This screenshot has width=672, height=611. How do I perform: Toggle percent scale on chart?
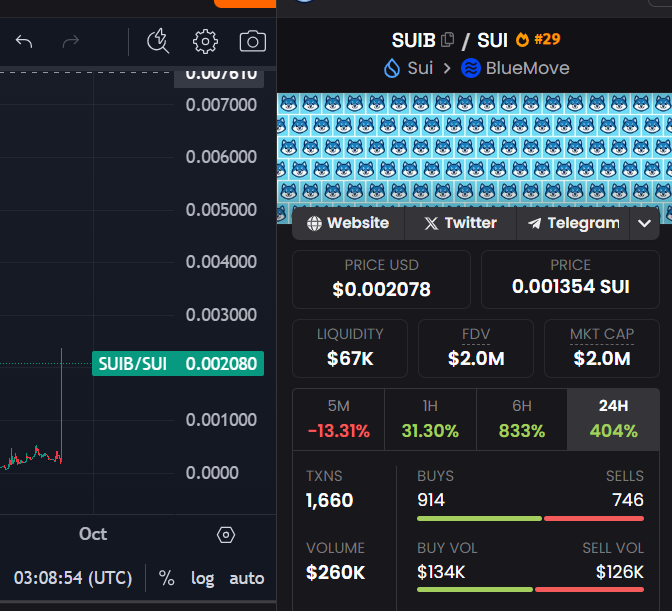[166, 578]
